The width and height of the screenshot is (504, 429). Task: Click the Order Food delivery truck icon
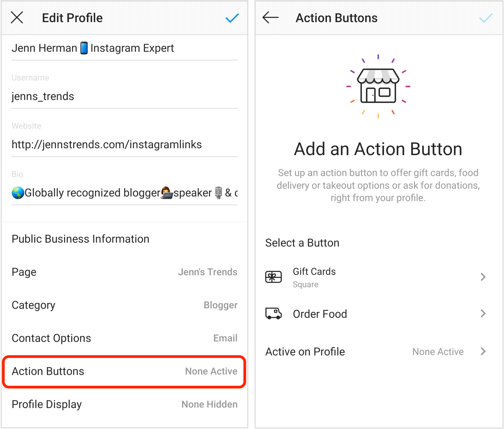[x=273, y=313]
